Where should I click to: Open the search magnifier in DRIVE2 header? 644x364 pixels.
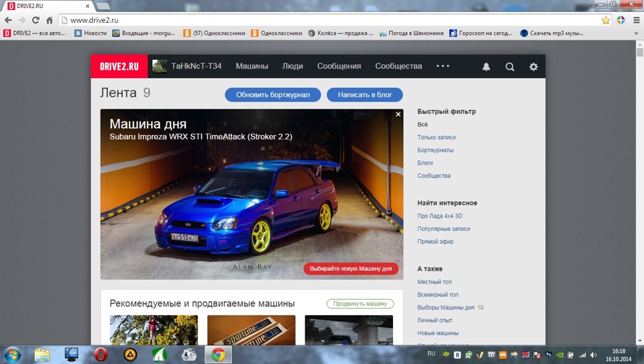coord(510,66)
